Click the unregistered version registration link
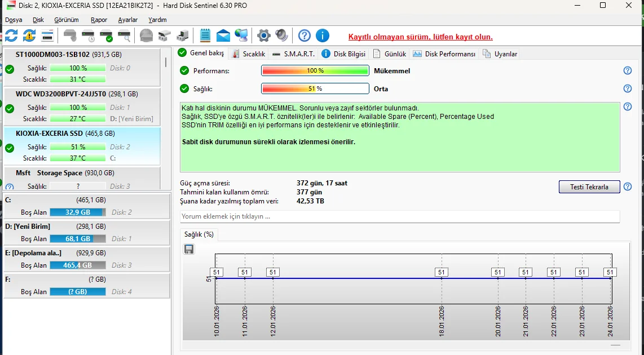The height and width of the screenshot is (355, 644). (420, 37)
